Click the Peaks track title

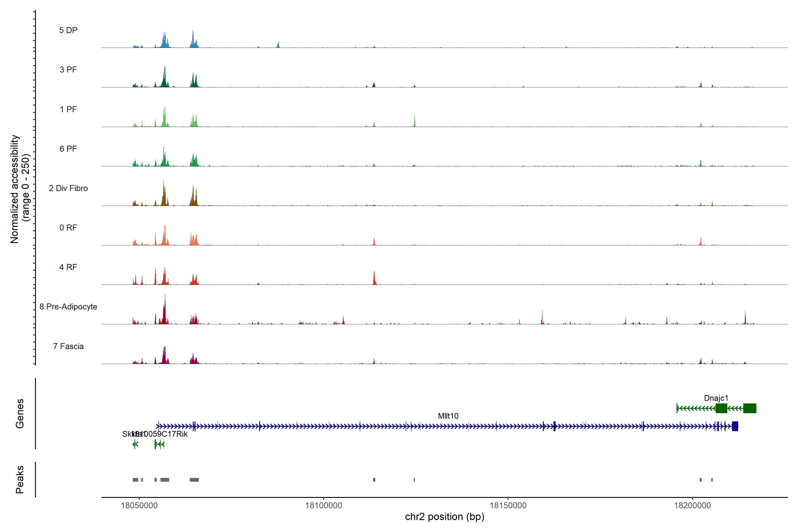[20, 479]
